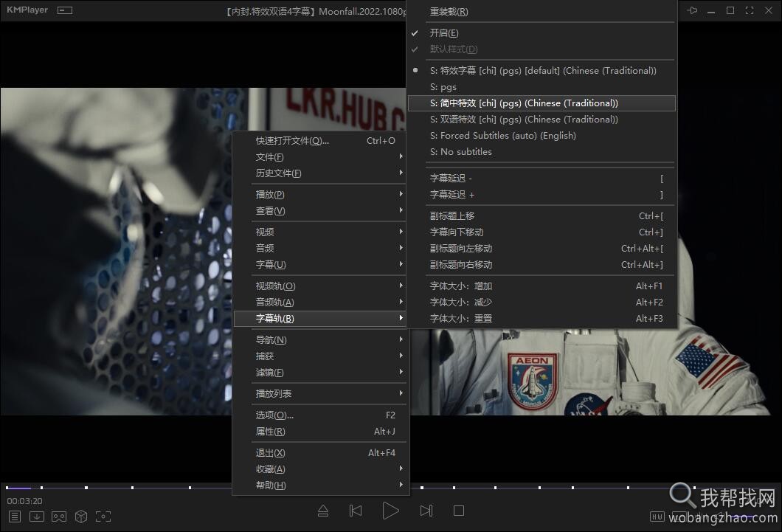This screenshot has height=532, width=782.
Task: Click the elapsed time 00:03:20
Action: (x=24, y=501)
